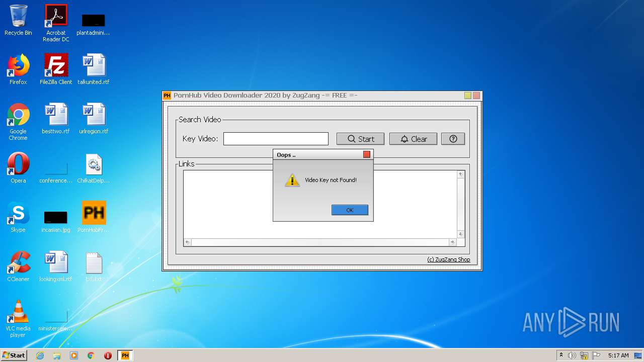Click the scroll down arrow in Links box
This screenshot has height=362, width=644.
point(460,234)
